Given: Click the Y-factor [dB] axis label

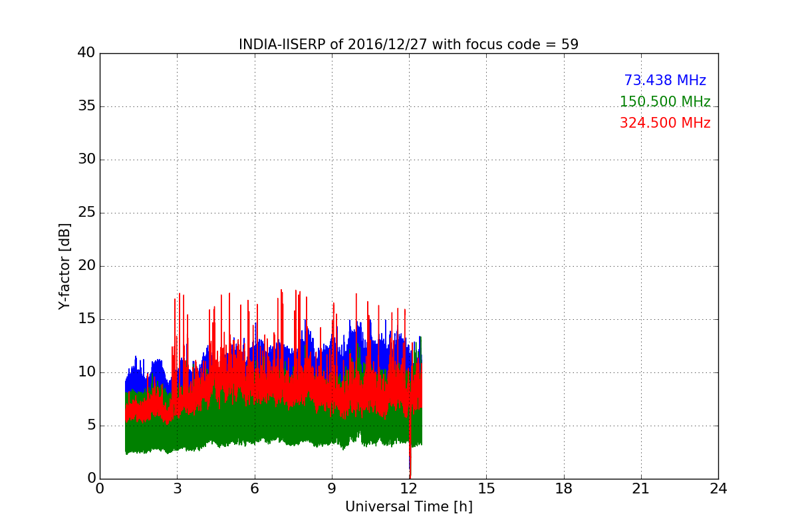Looking at the screenshot, I should click(x=65, y=266).
